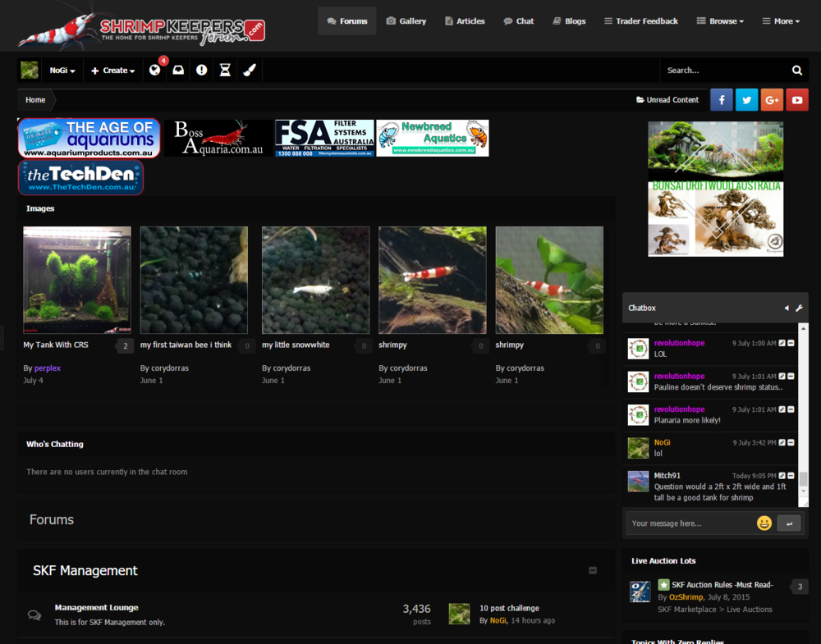Screen dimensions: 821x644
Task: Open the Articles tab
Action: click(465, 21)
